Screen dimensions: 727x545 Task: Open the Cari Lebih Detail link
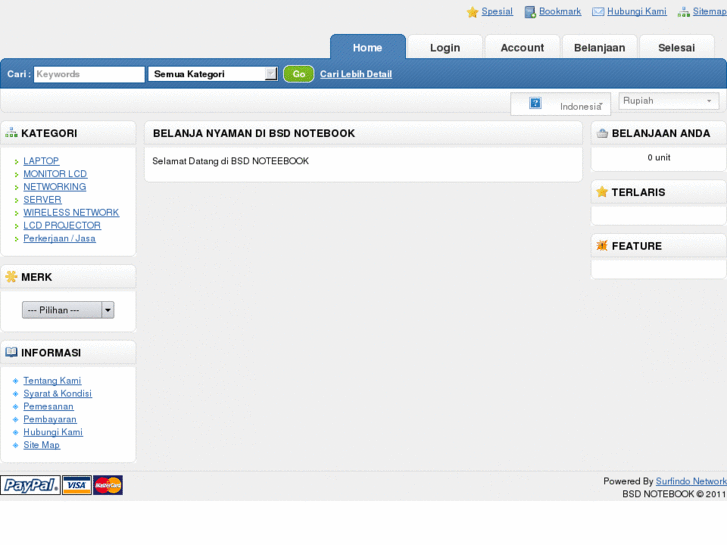(x=356, y=74)
